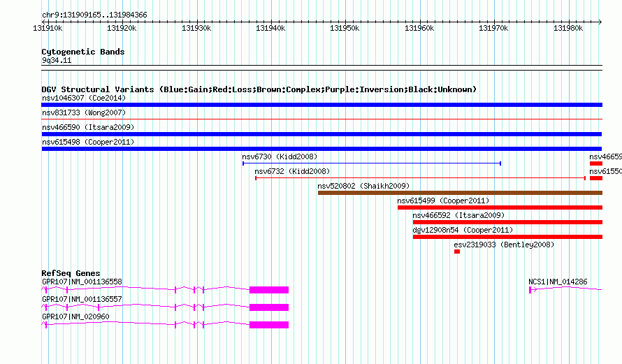The height and width of the screenshot is (364, 622).
Task: Click the red nsv6732 variant line
Action: pyautogui.click(x=421, y=178)
